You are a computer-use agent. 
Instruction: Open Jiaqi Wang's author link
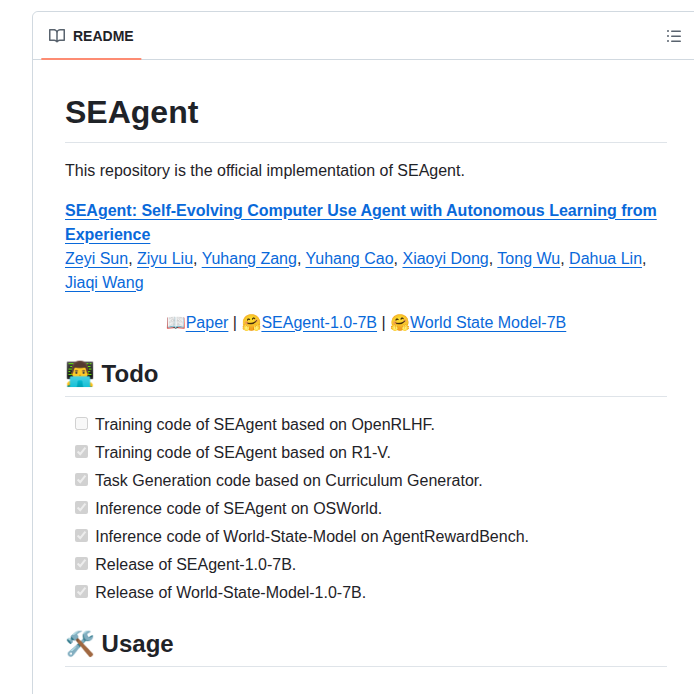click(104, 282)
